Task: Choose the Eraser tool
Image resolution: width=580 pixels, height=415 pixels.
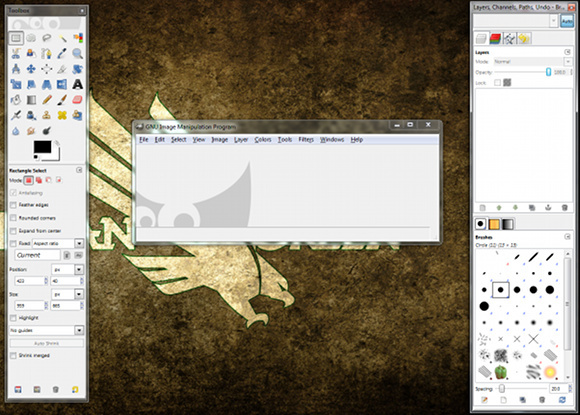Action: pos(77,100)
